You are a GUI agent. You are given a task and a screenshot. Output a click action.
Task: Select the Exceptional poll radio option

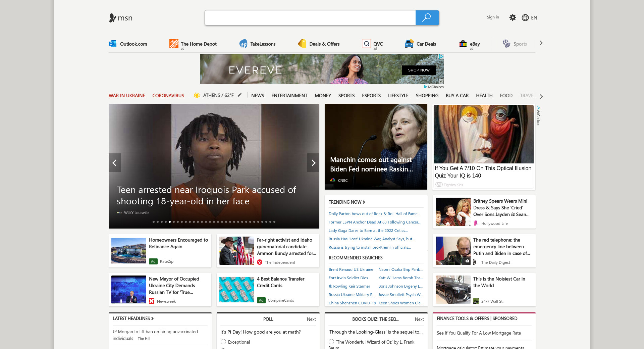223,342
